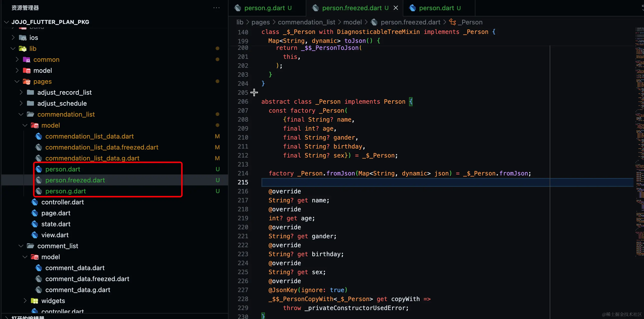Click the code minimap on the right
This screenshot has width=644, height=319.
coord(640,142)
